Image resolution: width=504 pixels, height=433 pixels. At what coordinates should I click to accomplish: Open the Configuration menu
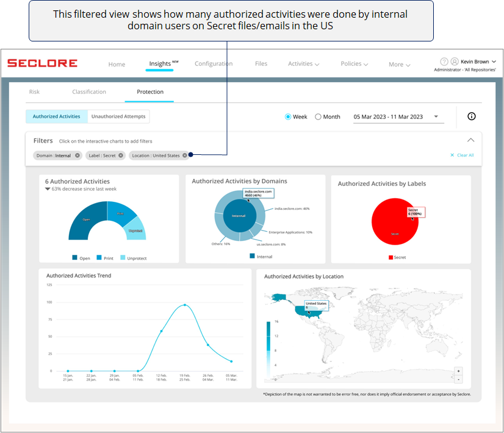214,63
